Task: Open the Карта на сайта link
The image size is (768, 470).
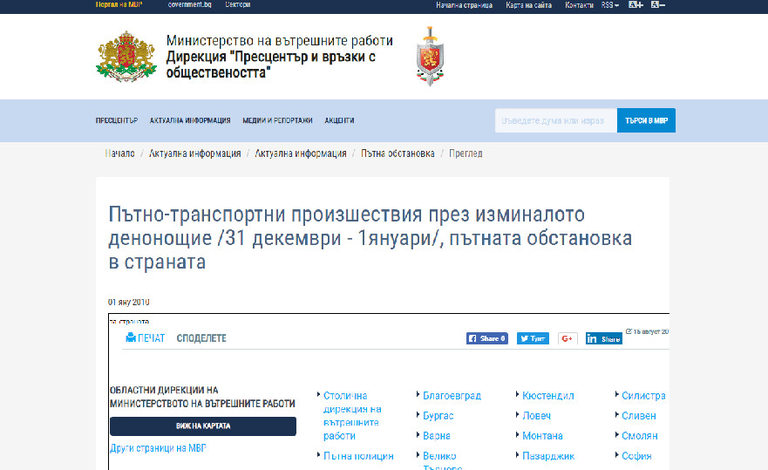Action: pos(527,5)
